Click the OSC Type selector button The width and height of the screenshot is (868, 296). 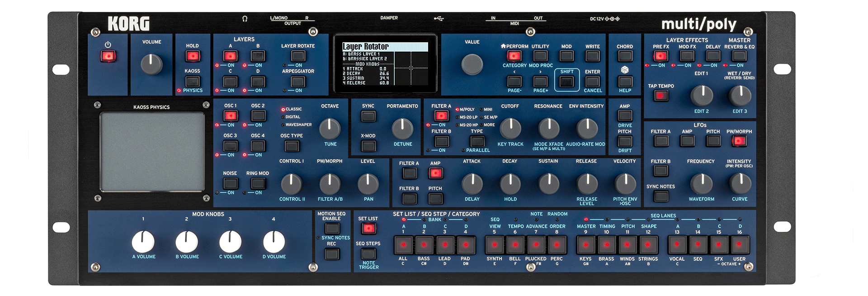click(292, 146)
